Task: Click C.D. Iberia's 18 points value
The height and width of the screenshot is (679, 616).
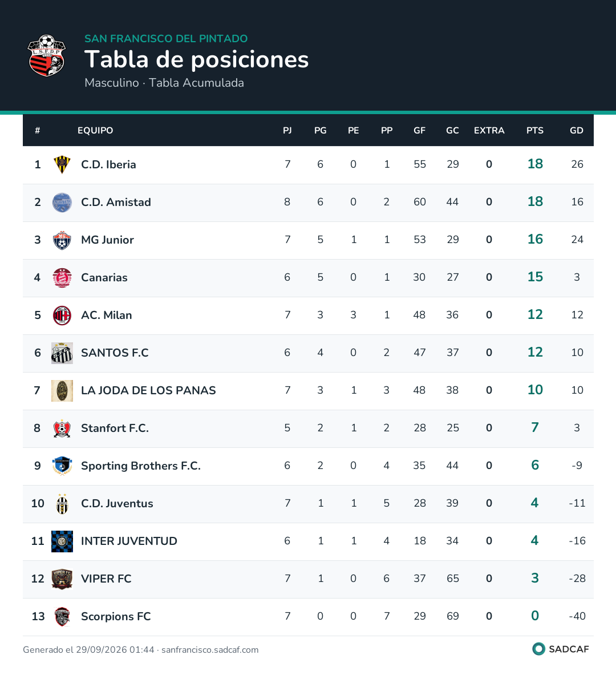Action: pyautogui.click(x=535, y=164)
